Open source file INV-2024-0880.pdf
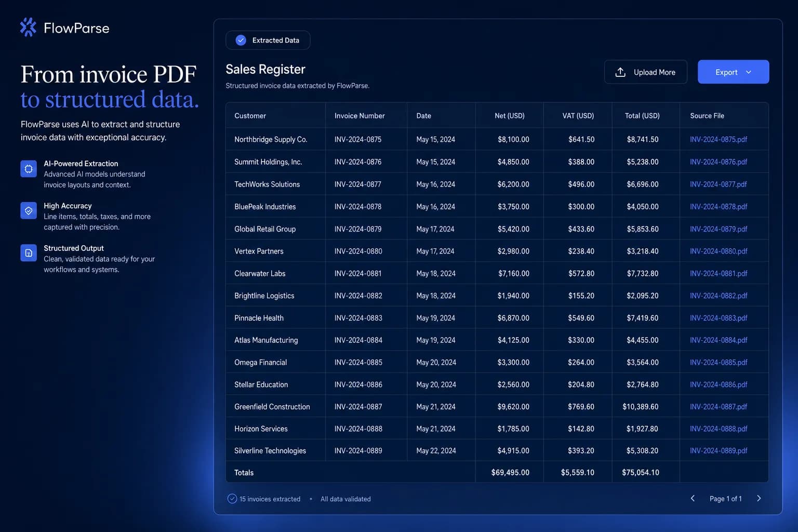Viewport: 798px width, 532px height. [x=719, y=251]
